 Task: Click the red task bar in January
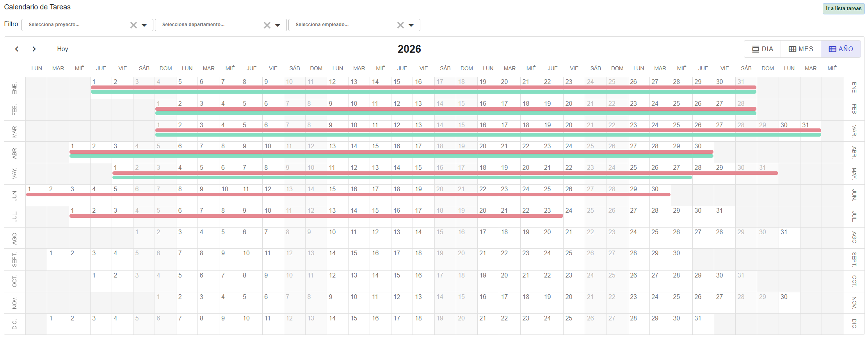tap(423, 87)
